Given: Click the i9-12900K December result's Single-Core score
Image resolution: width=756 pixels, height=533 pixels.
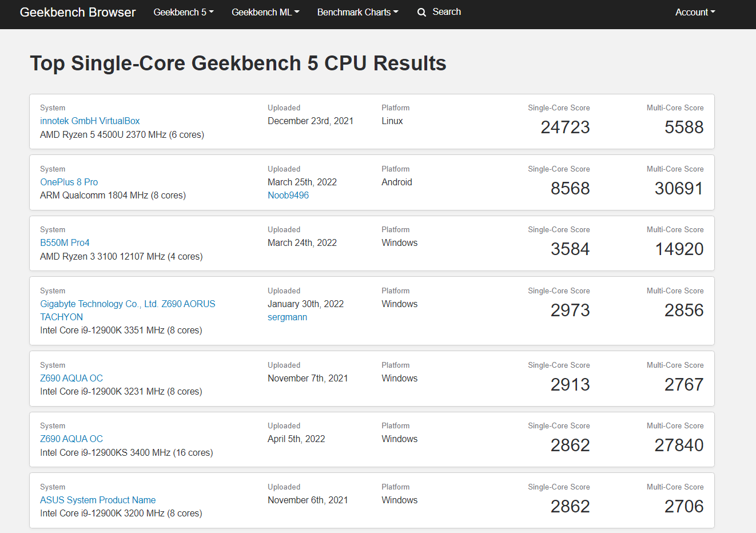Looking at the screenshot, I should pyautogui.click(x=565, y=127).
